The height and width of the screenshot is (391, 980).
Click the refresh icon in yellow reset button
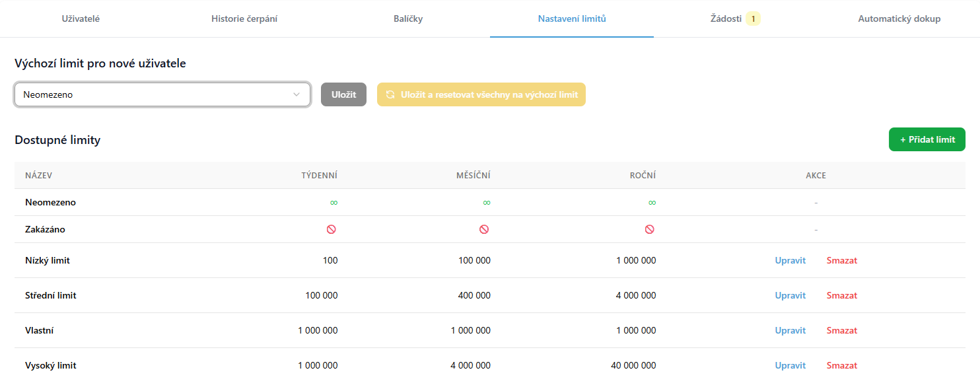pyautogui.click(x=390, y=94)
